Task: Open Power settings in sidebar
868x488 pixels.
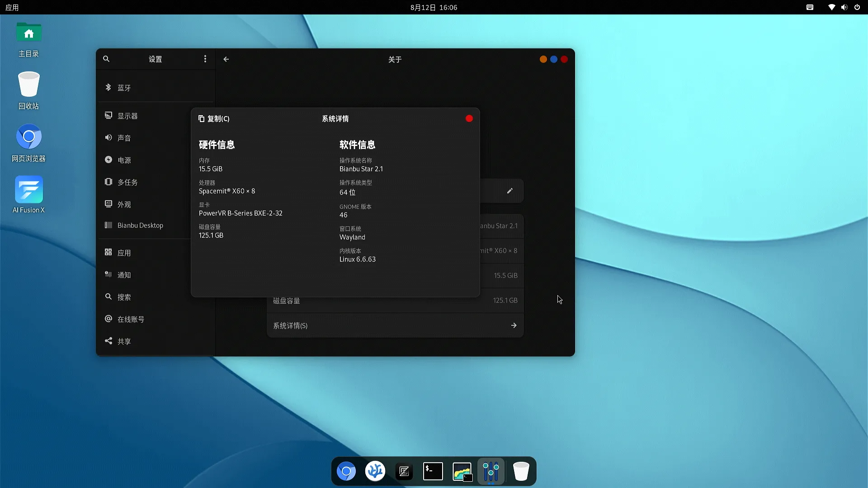Action: click(124, 160)
